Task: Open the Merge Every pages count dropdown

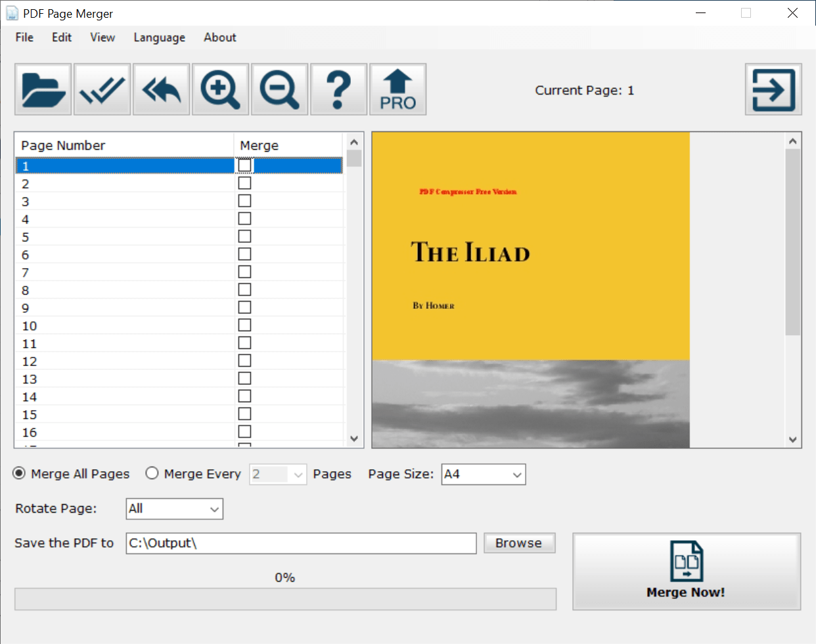Action: point(278,474)
